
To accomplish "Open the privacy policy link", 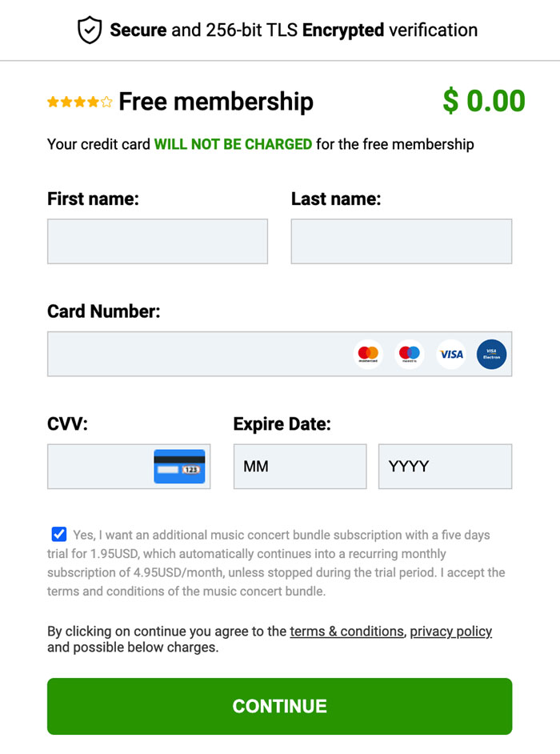I will 450,632.
